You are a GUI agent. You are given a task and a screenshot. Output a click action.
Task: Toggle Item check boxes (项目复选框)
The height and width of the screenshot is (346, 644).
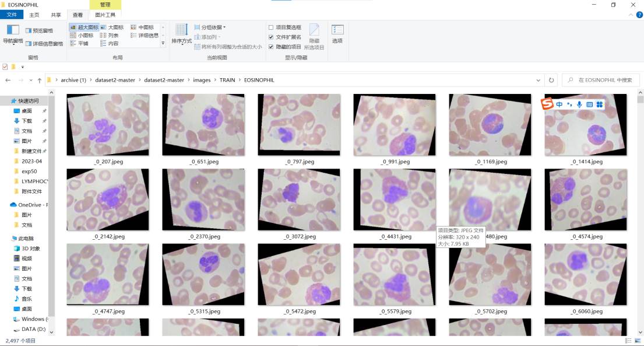click(285, 27)
